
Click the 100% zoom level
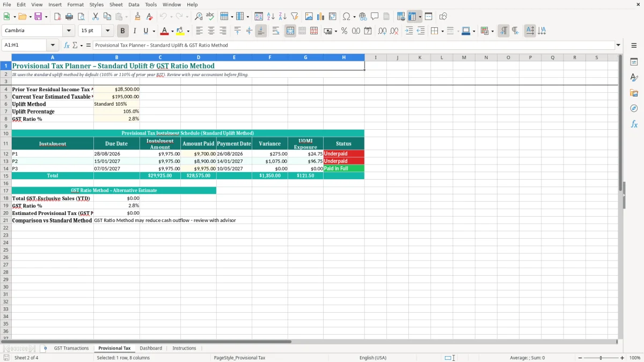[x=635, y=358]
